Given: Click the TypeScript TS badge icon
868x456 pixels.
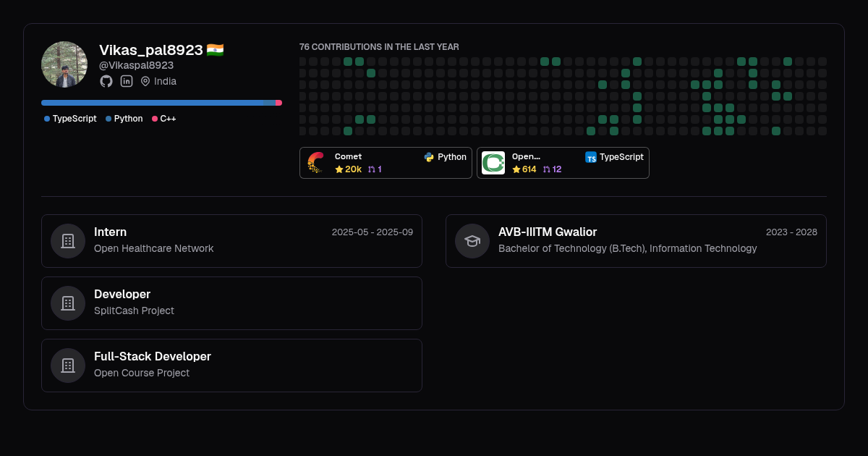Looking at the screenshot, I should [591, 157].
